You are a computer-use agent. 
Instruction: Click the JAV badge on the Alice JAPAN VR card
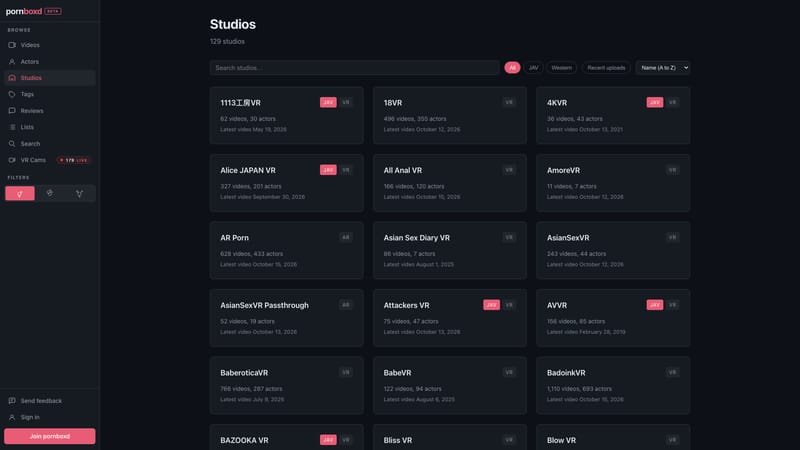pos(328,169)
